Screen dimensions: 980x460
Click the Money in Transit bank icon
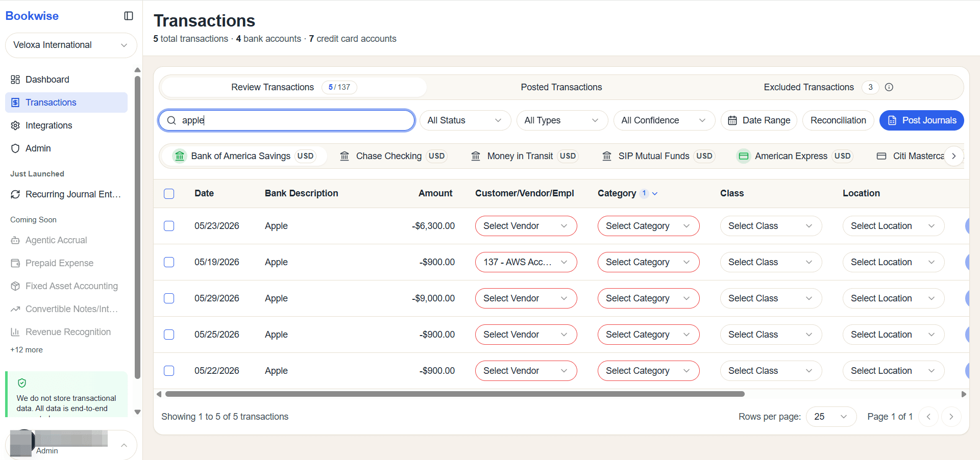coord(476,156)
